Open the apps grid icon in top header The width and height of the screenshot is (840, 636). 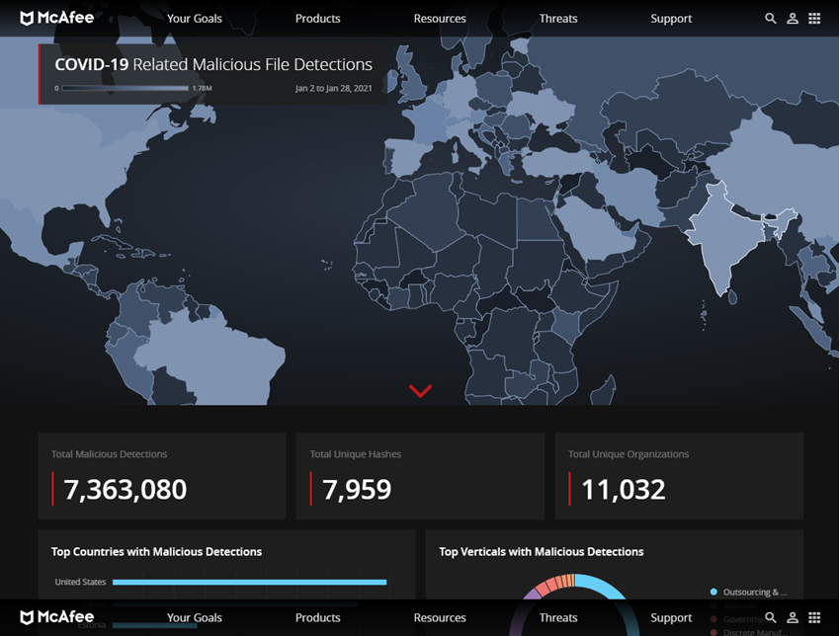(814, 18)
